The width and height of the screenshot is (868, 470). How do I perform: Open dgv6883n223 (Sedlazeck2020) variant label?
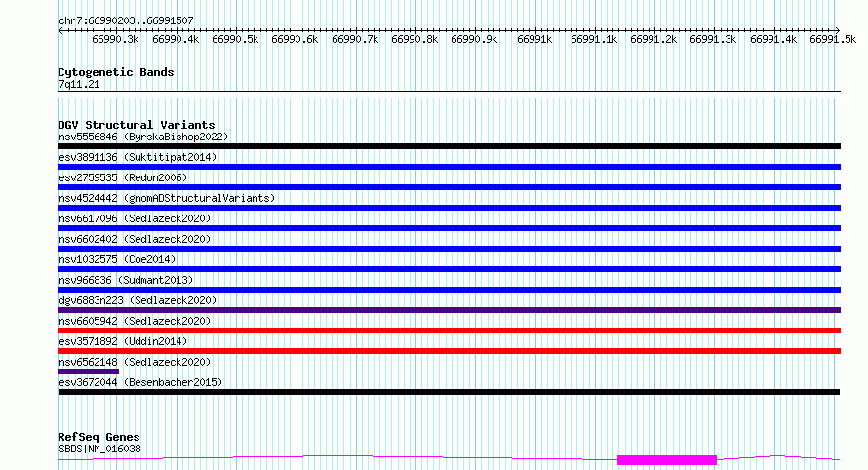click(x=138, y=300)
